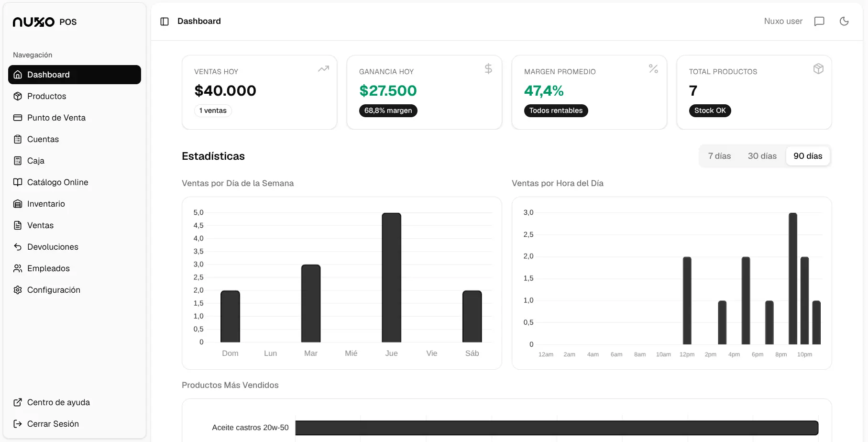This screenshot has width=868, height=442.
Task: Select the 30 días range tab
Action: (762, 156)
